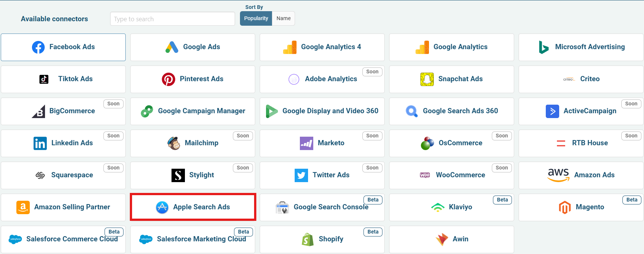Click the Magento logo icon
Viewport: 644px width, 254px height.
[564, 207]
